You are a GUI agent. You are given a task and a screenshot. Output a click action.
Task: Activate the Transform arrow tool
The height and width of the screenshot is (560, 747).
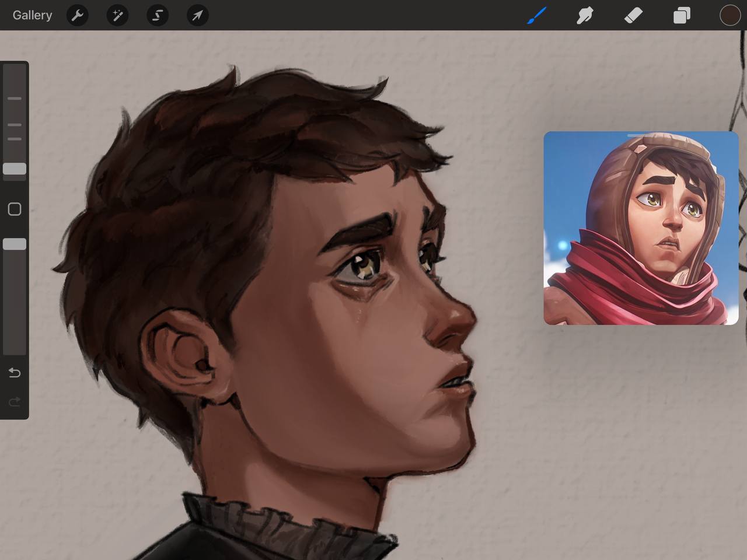[197, 15]
